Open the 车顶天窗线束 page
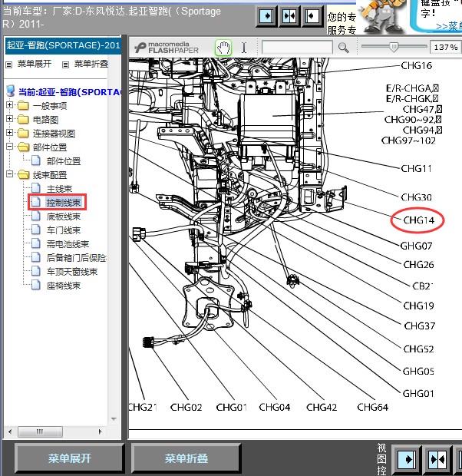Image resolution: width=462 pixels, height=476 pixels. (x=72, y=272)
